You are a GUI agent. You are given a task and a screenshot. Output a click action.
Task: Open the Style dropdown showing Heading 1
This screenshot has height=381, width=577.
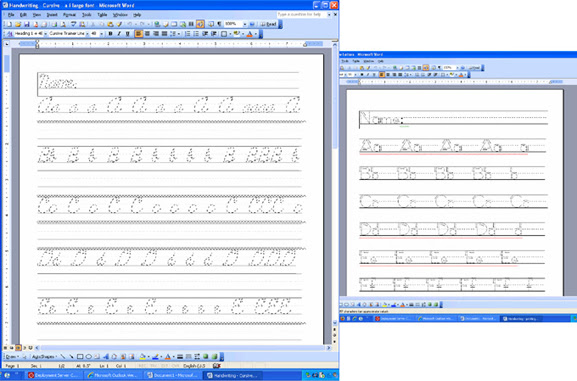[46, 34]
